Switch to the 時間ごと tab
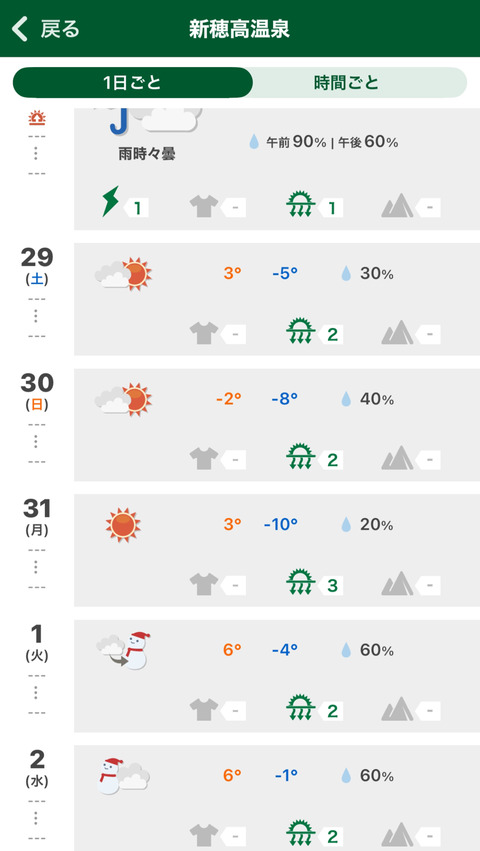The image size is (480, 851). tap(346, 82)
